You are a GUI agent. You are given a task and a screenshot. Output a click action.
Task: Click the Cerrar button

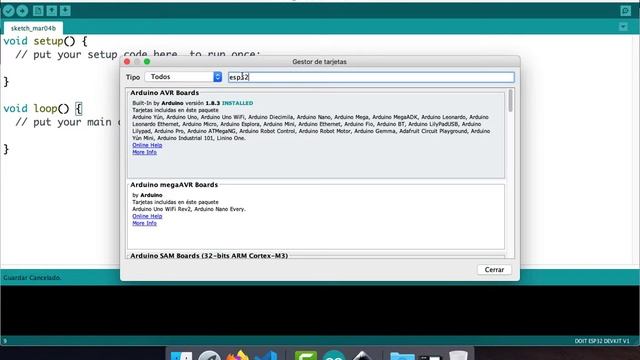(x=494, y=270)
